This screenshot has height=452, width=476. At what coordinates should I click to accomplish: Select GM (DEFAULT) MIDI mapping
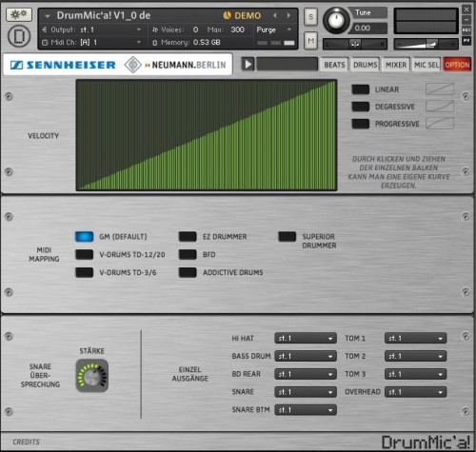coord(84,237)
